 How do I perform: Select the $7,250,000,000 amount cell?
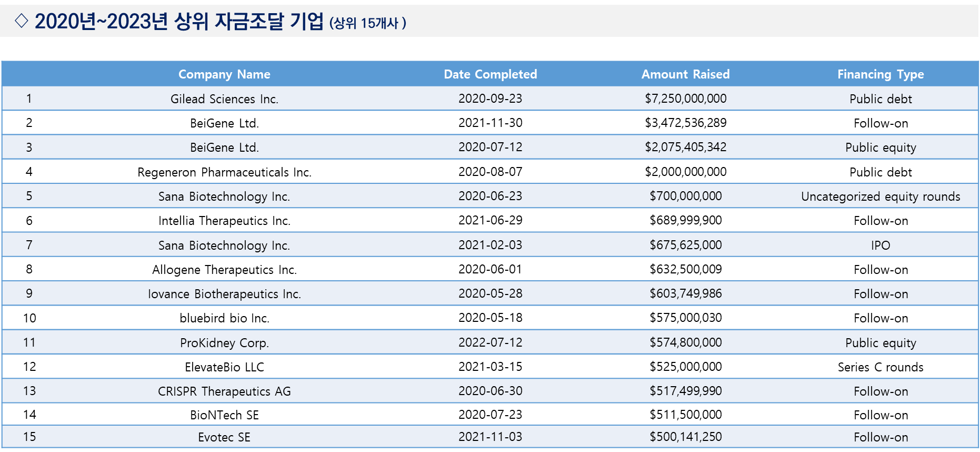click(685, 99)
